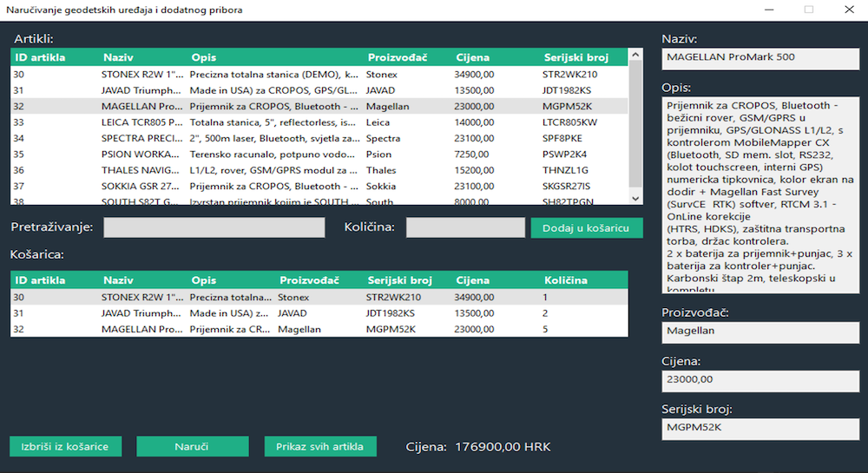Click the Serijski broj header in the articles table
Viewport: 868px width, 473px height.
575,57
